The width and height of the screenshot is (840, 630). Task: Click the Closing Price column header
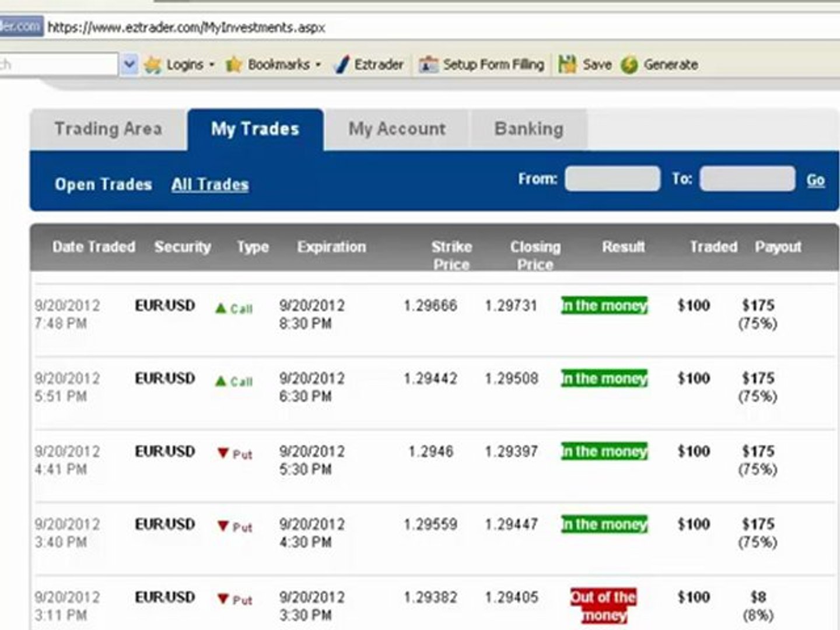(535, 256)
